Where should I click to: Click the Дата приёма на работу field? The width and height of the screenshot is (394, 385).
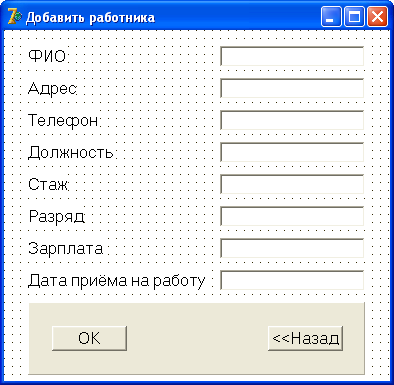point(292,280)
